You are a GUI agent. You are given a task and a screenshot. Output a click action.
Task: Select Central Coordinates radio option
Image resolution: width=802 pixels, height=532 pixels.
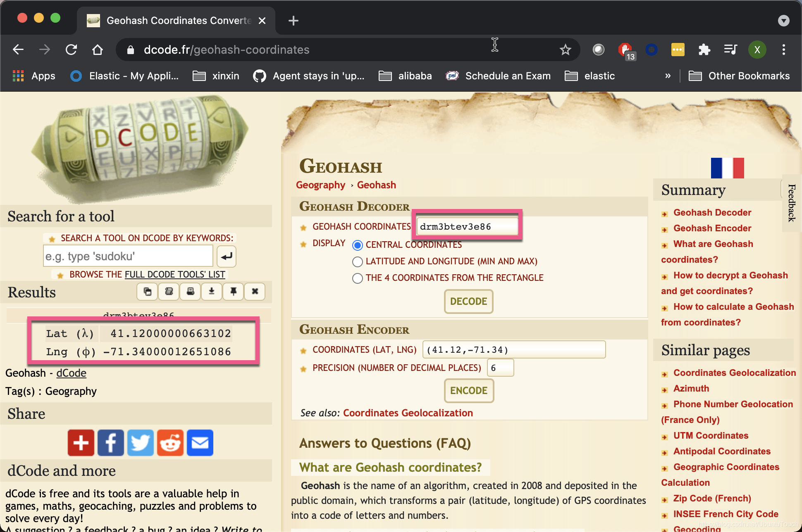click(x=358, y=245)
